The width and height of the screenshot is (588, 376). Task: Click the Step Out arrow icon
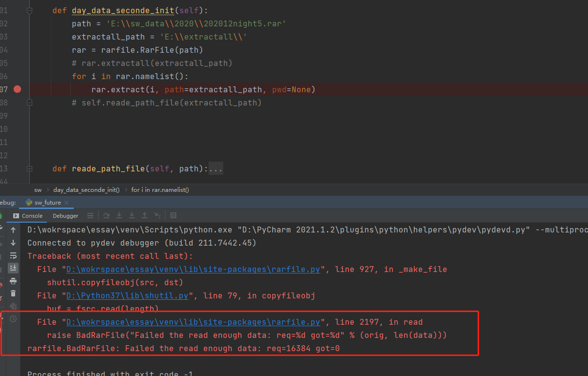(145, 215)
